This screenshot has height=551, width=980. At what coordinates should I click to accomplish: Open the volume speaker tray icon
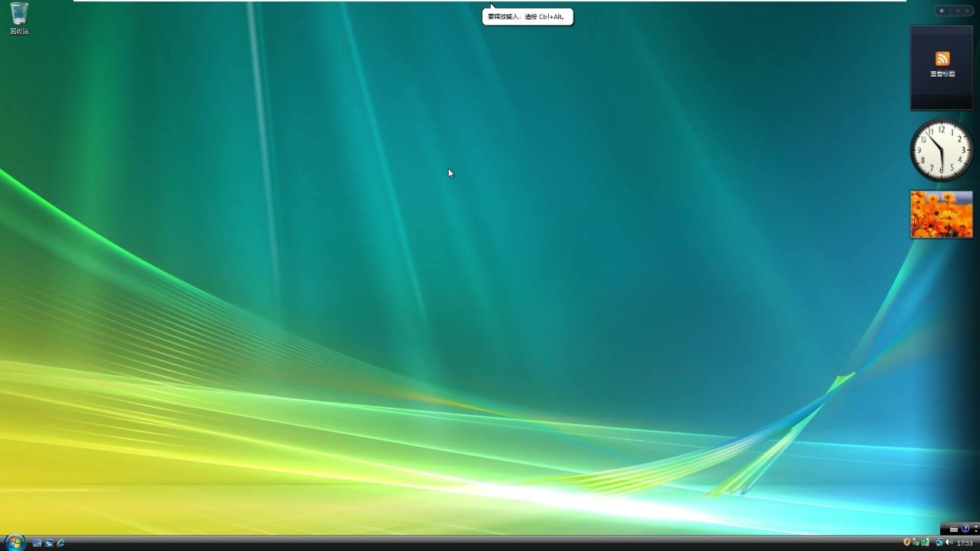(x=949, y=542)
